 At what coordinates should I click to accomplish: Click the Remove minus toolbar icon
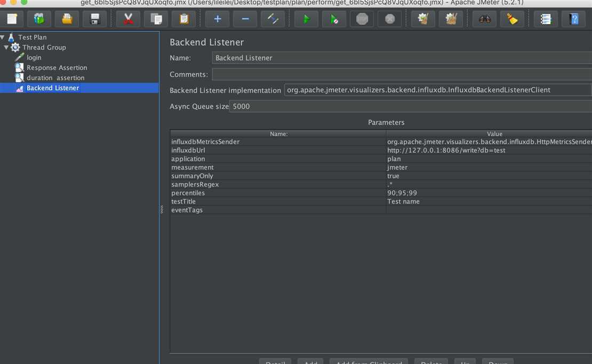[x=245, y=19]
